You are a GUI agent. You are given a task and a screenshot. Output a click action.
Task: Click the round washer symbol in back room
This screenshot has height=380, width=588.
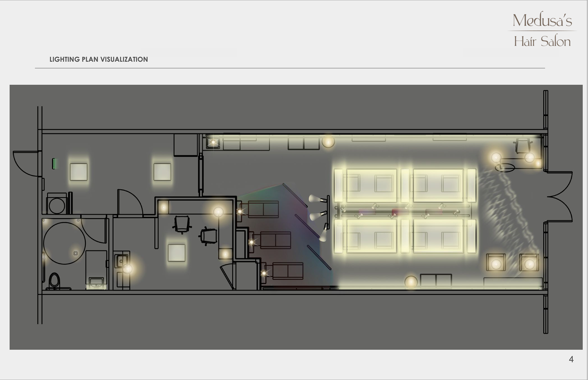(x=57, y=205)
